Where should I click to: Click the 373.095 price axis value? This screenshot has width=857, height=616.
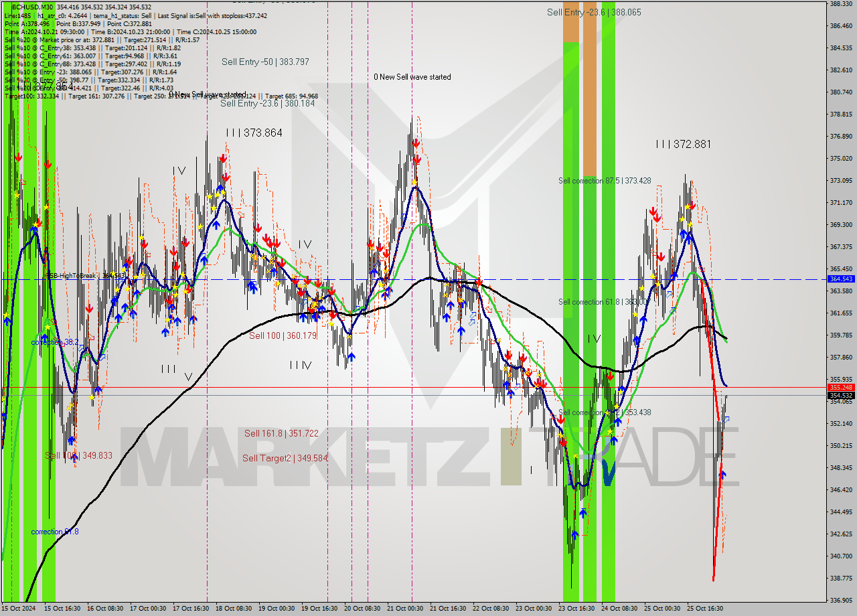point(841,181)
